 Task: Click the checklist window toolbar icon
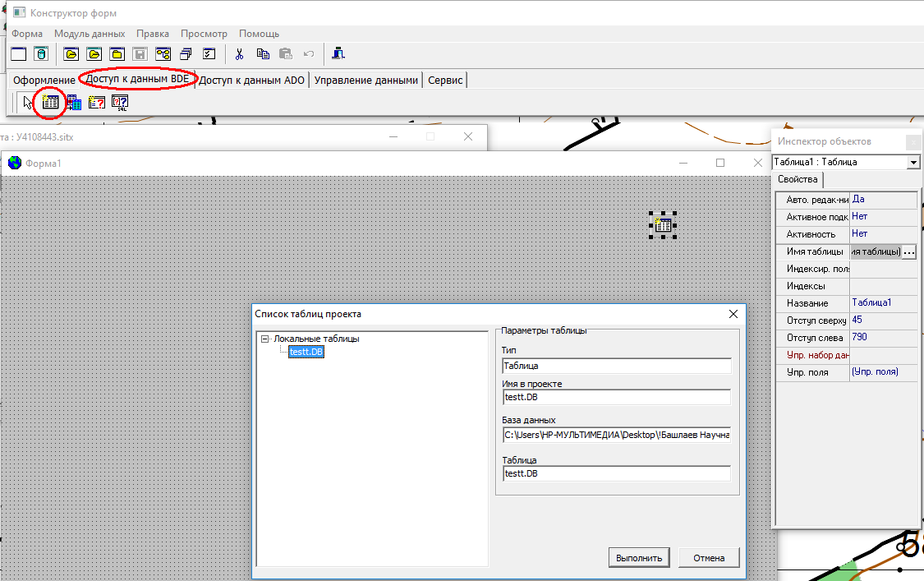click(209, 54)
